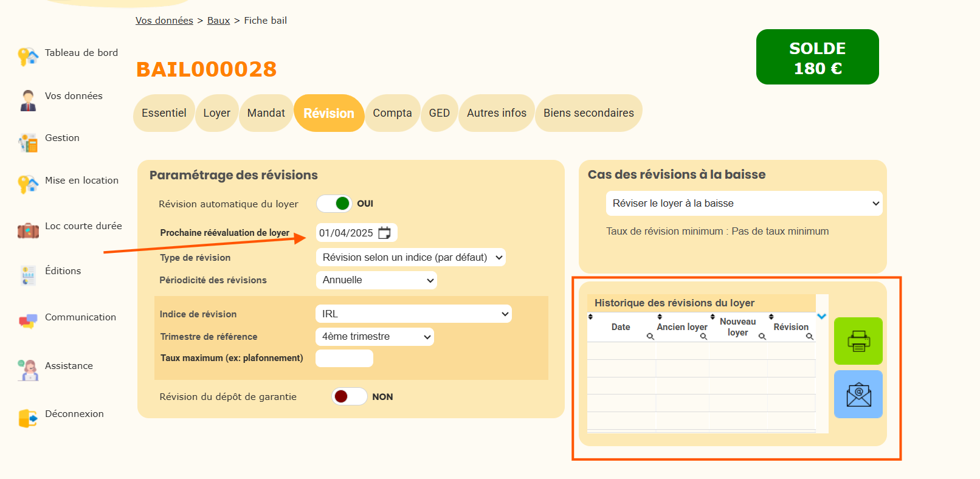
Task: Open Mise en location icon
Action: (x=28, y=184)
